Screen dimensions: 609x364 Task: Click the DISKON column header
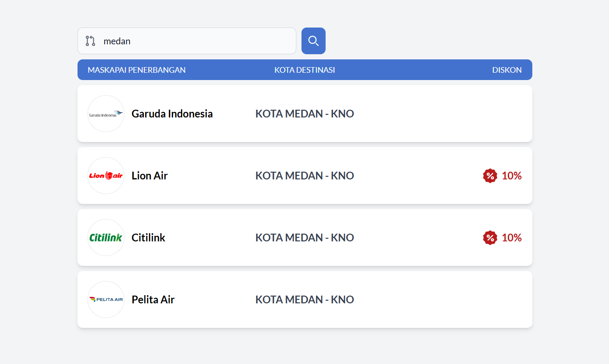pyautogui.click(x=507, y=70)
